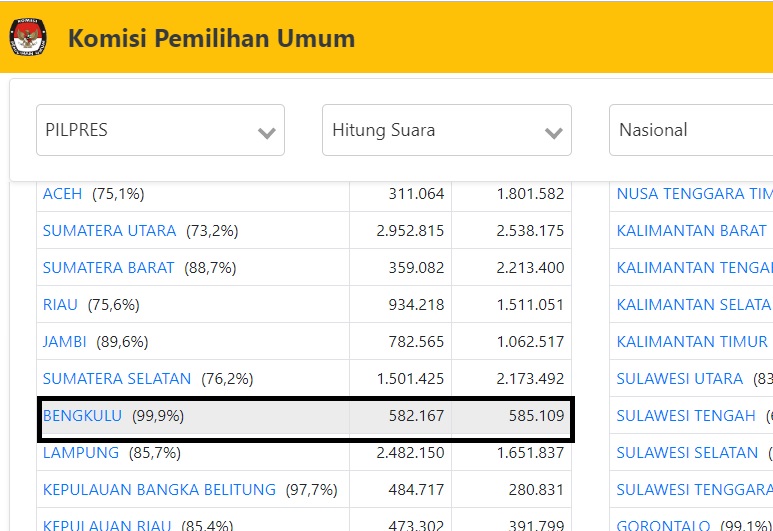Image resolution: width=773 pixels, height=531 pixels.
Task: Open the highlighted BENGKULU link
Action: tap(82, 416)
